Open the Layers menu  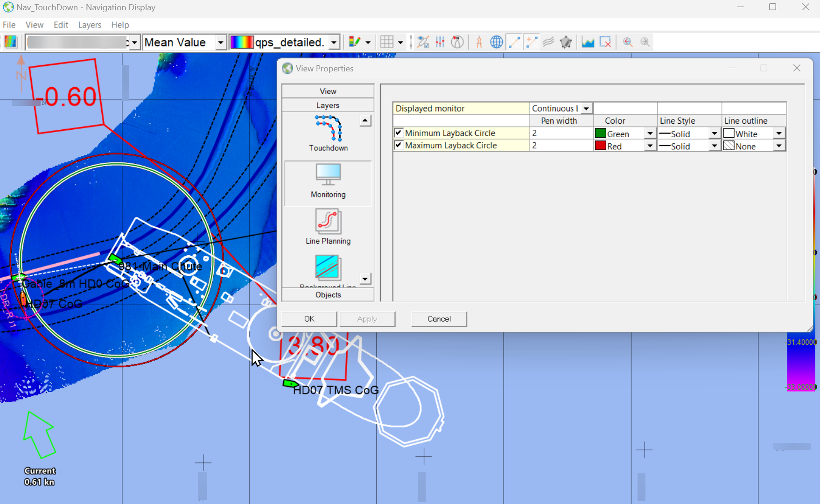[90, 25]
